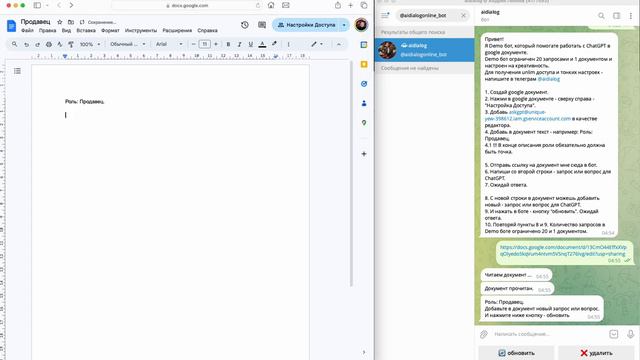Select aidialog chat in search results
The height and width of the screenshot is (360, 640).
coord(424,50)
